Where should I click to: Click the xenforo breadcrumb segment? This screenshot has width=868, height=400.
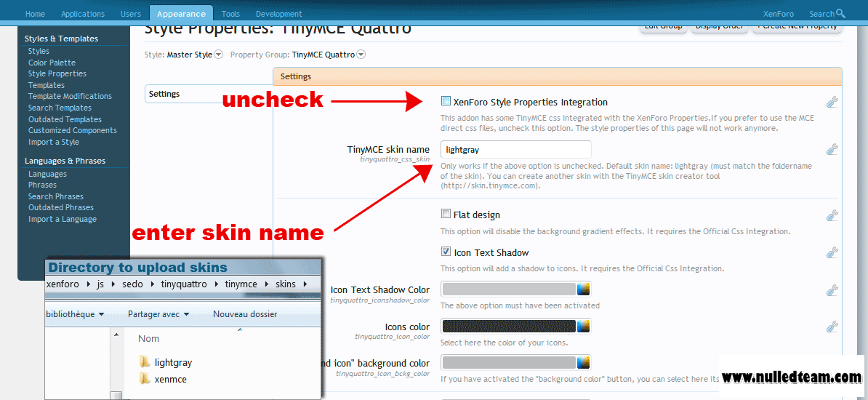[62, 284]
